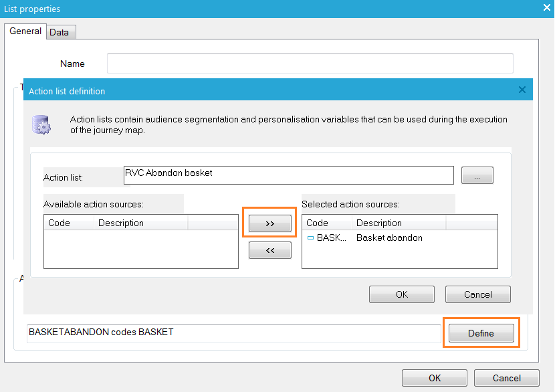This screenshot has height=392, width=555.
Task: Click the small icon beside BASK... code
Action: [x=310, y=237]
